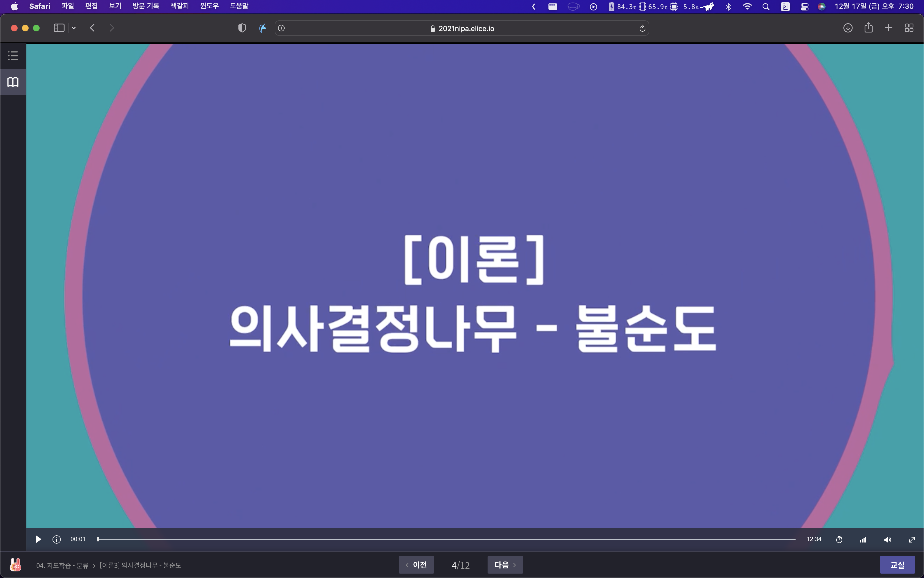Toggle Safari sidebar
Screen dimensions: 924x578
coord(59,28)
